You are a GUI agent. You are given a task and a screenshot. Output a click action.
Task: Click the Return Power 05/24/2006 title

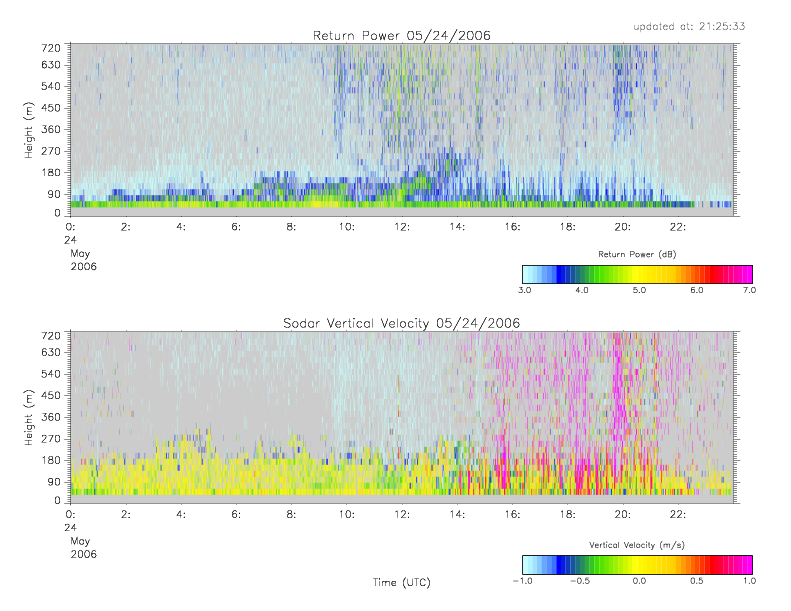tap(402, 35)
